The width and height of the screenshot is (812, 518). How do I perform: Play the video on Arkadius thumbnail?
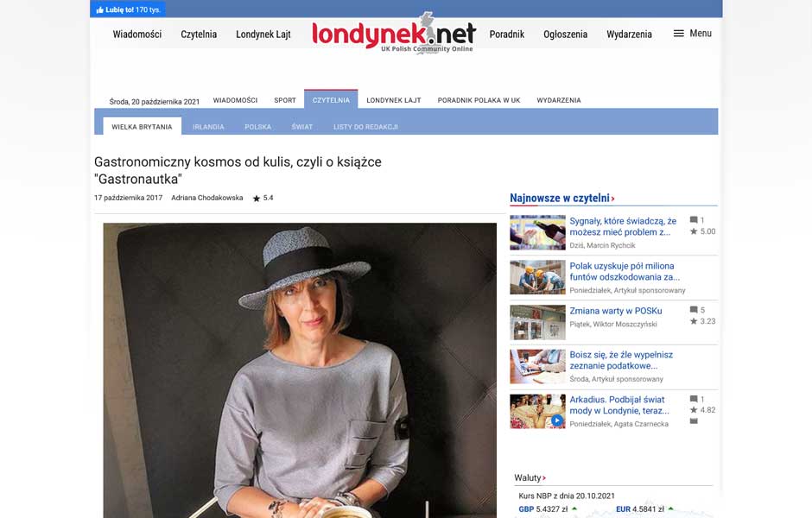556,420
